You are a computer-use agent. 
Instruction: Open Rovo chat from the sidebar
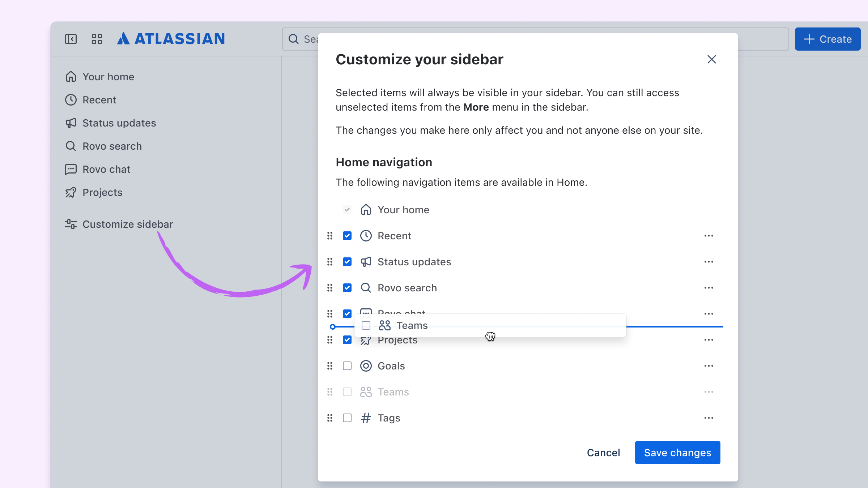tap(107, 169)
